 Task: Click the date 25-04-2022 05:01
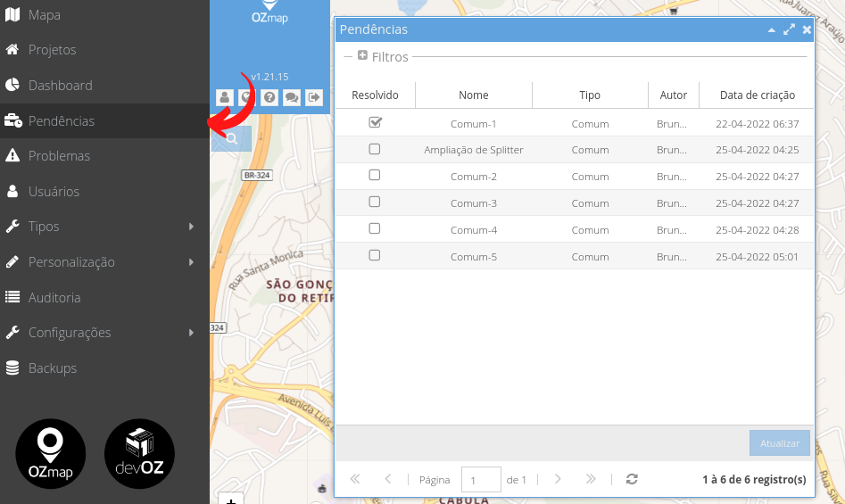coord(758,257)
